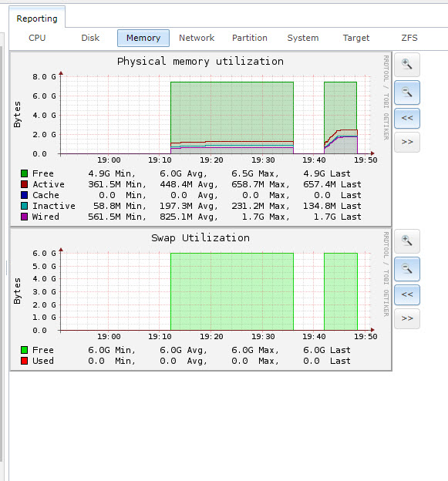Open the CPU reporting tab
Viewport: 448px width, 481px height.
click(x=37, y=38)
